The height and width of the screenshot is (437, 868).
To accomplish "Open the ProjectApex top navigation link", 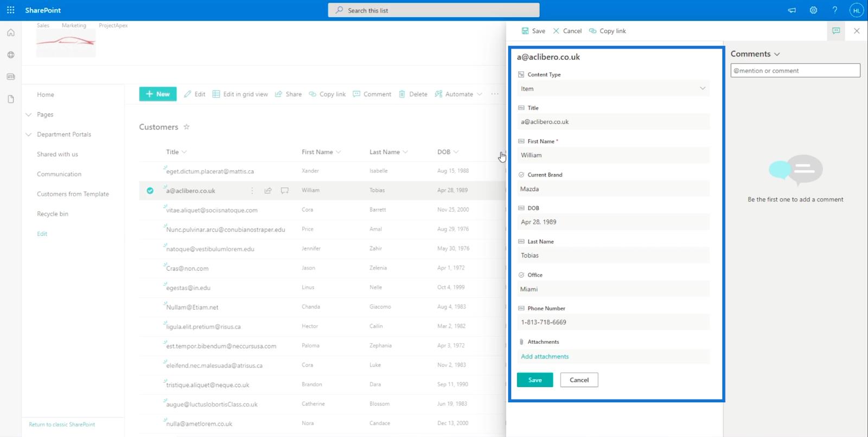I will 113,25.
